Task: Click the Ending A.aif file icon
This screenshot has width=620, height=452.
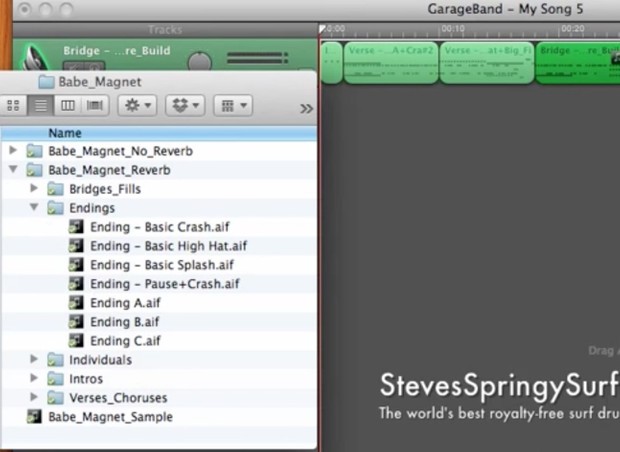Action: [76, 303]
